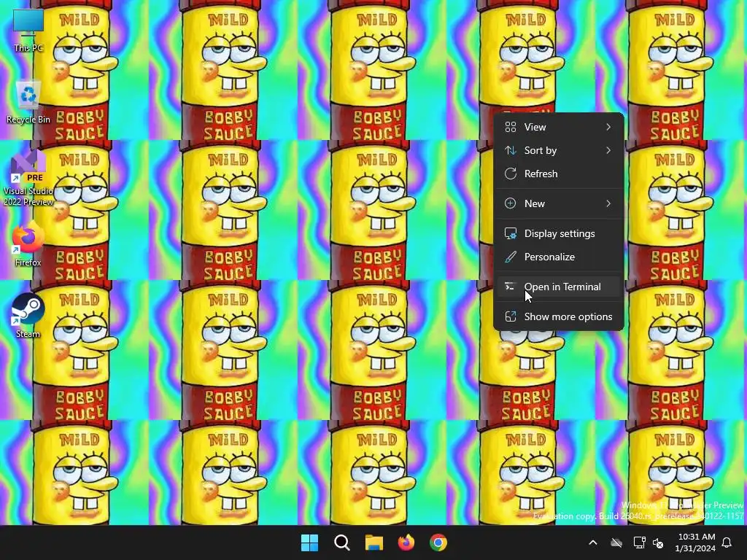Expand the View submenu

[x=558, y=127]
